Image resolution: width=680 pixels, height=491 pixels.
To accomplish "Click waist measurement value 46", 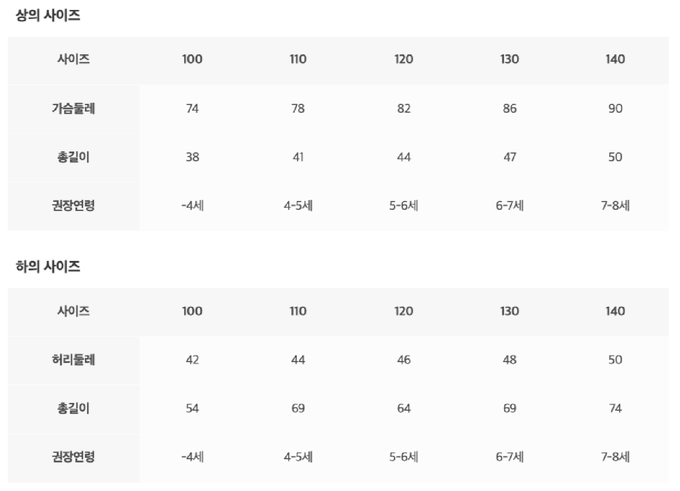I will pyautogui.click(x=404, y=359).
